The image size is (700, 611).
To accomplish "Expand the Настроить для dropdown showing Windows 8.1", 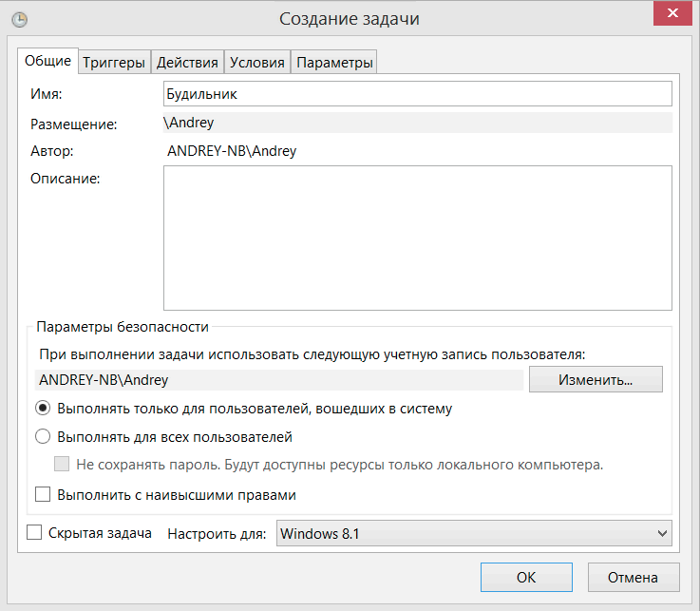I will 474,534.
